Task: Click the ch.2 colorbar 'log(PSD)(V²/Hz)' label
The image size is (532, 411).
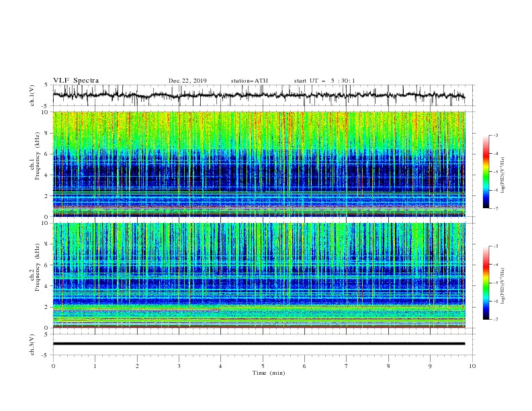Action: [503, 285]
